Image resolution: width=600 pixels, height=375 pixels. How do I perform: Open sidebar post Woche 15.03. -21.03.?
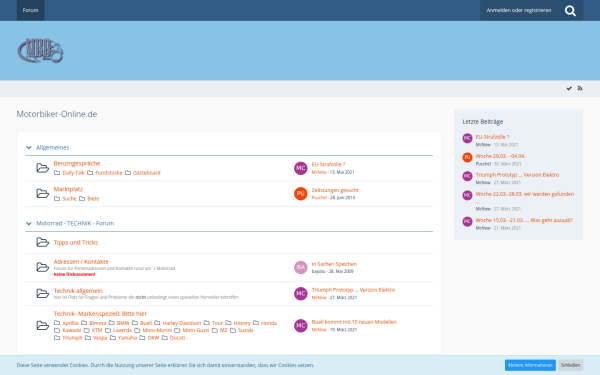pos(524,220)
